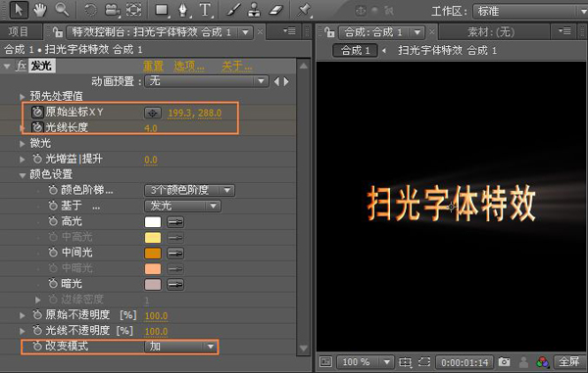Open the 工作区 标准 dropdown
The width and height of the screenshot is (588, 373).
(x=530, y=11)
